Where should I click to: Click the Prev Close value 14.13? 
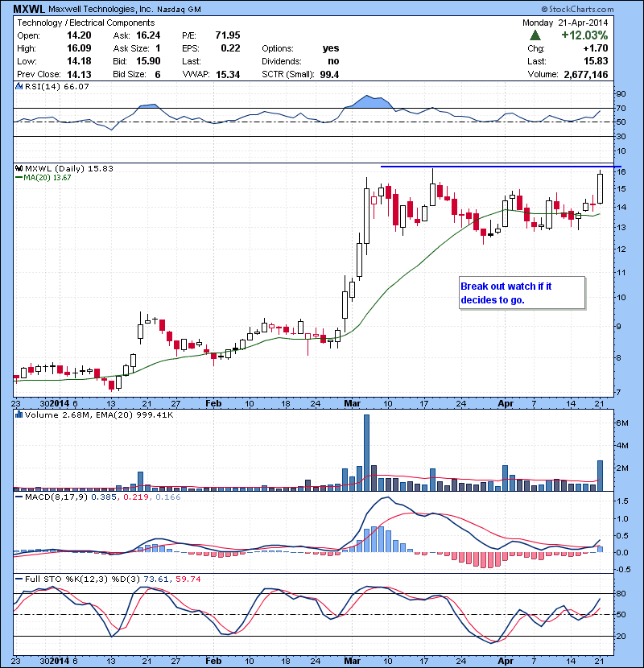pos(79,75)
